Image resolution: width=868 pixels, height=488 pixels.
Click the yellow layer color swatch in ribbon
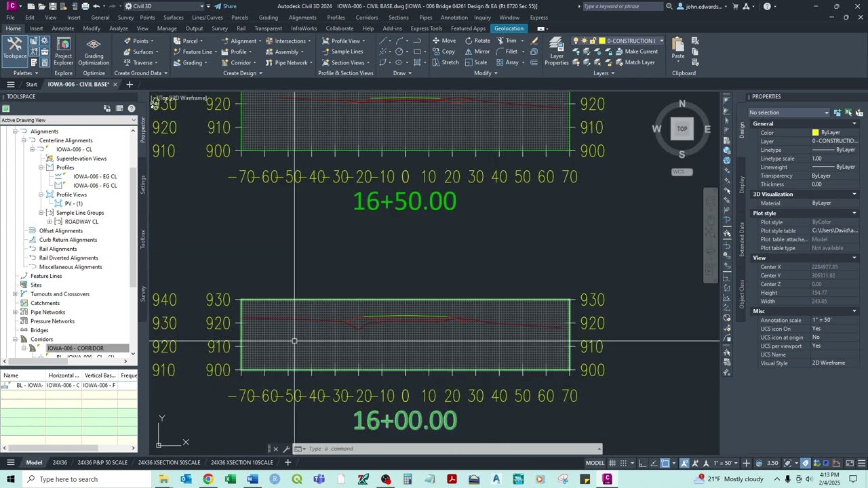click(x=601, y=41)
